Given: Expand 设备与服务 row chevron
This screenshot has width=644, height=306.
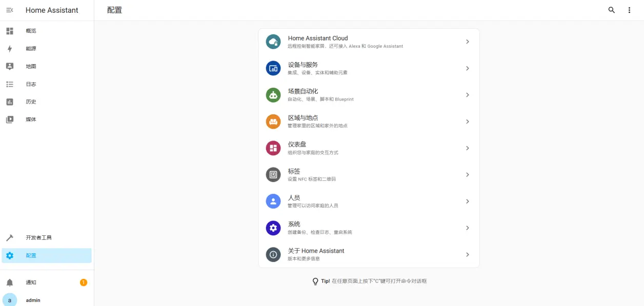Looking at the screenshot, I should (468, 68).
